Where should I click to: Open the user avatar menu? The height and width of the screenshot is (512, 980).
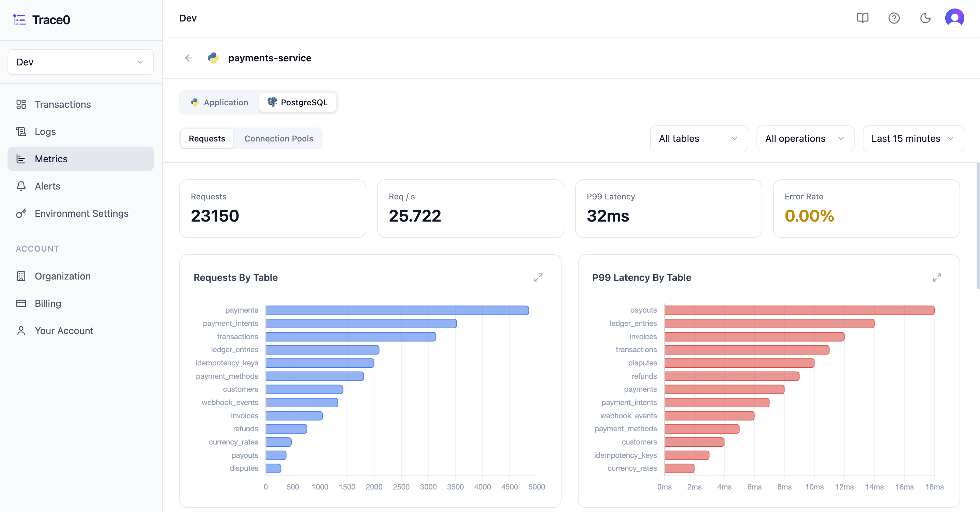[x=954, y=18]
